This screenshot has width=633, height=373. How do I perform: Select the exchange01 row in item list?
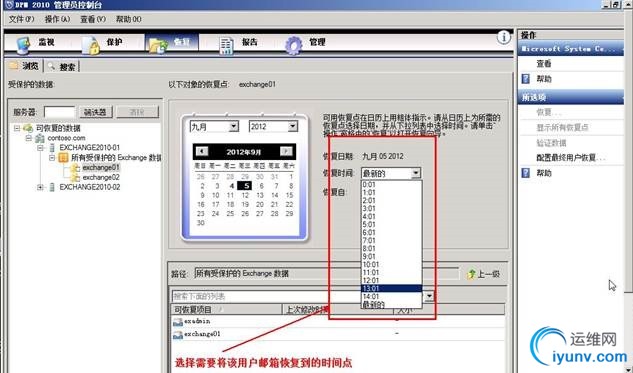click(338, 335)
